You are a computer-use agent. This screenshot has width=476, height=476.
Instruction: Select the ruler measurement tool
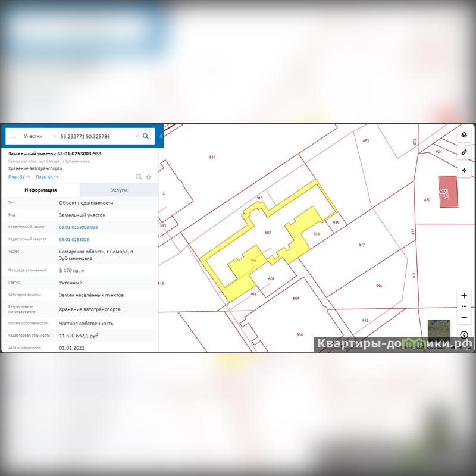coord(464,152)
